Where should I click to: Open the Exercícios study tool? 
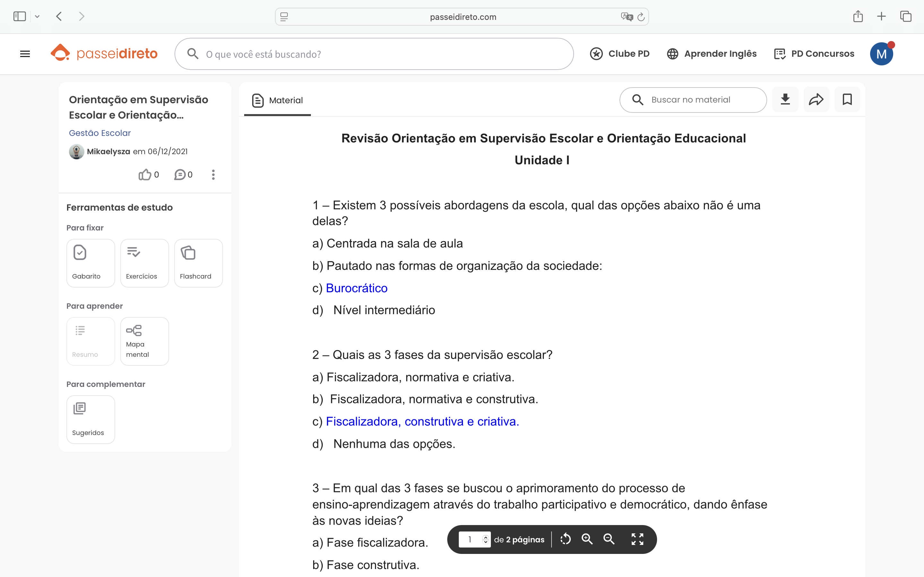144,263
